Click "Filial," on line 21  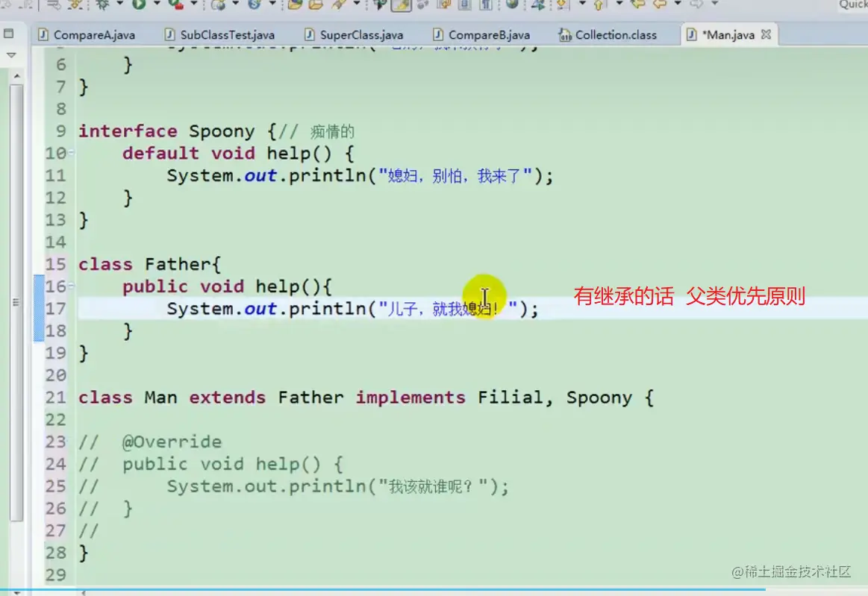(x=516, y=398)
